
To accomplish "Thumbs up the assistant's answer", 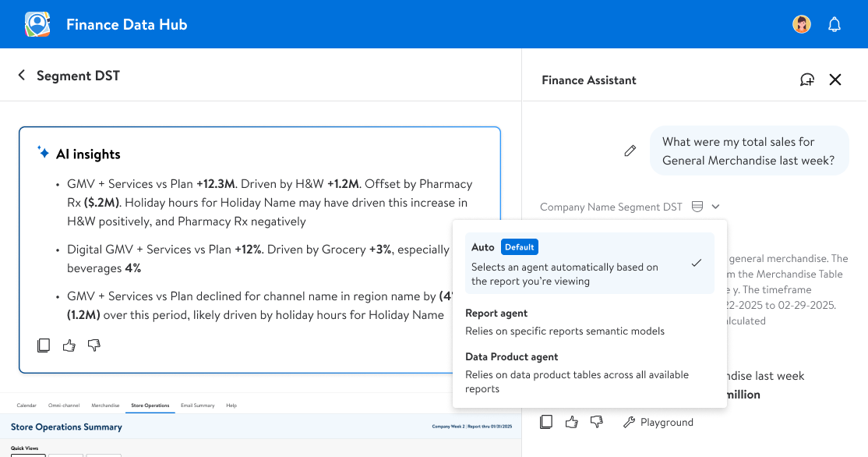I will 572,422.
